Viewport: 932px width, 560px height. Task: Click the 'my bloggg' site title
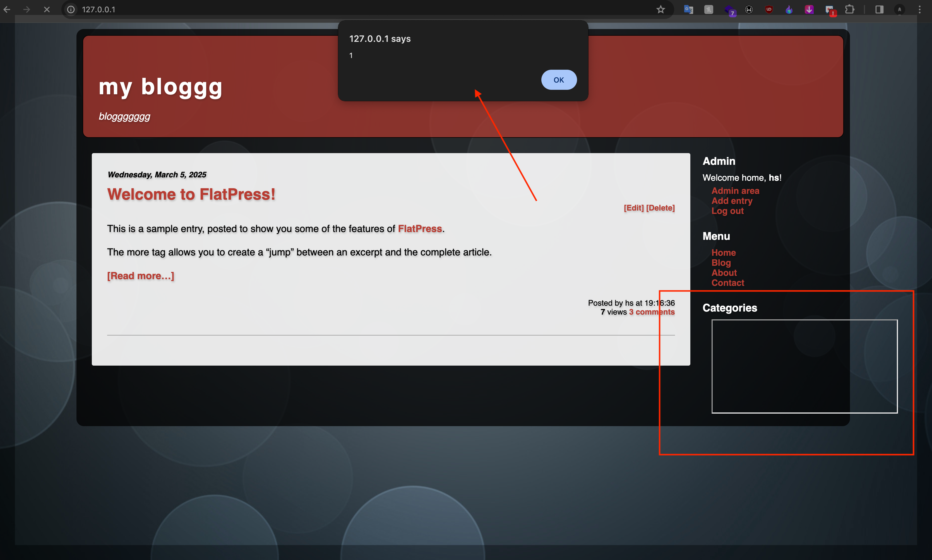160,87
